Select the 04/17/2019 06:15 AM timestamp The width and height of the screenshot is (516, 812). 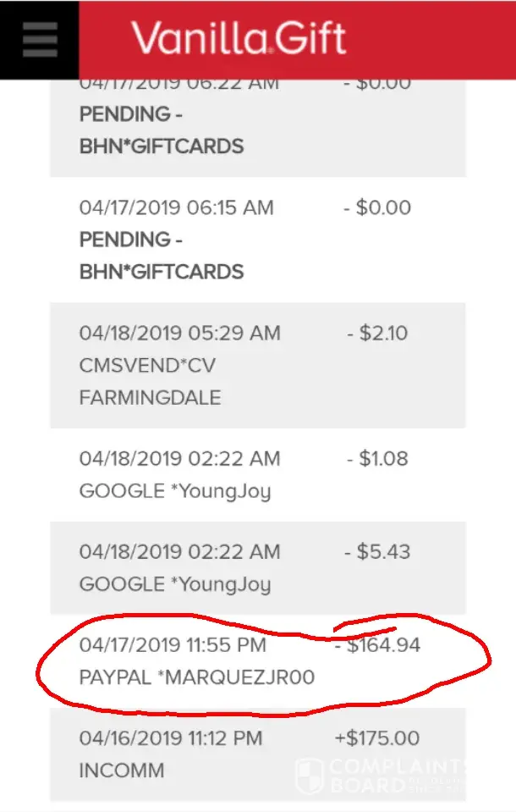176,207
